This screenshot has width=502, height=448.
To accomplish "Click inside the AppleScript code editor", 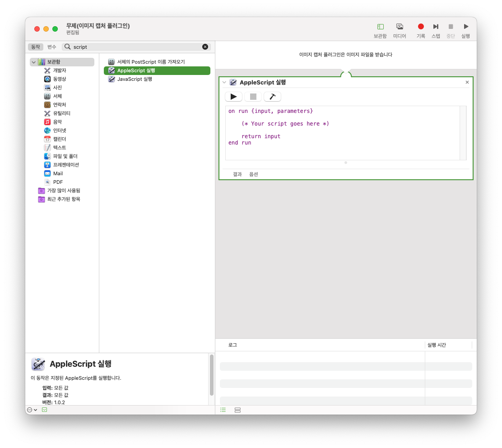I will pyautogui.click(x=343, y=133).
